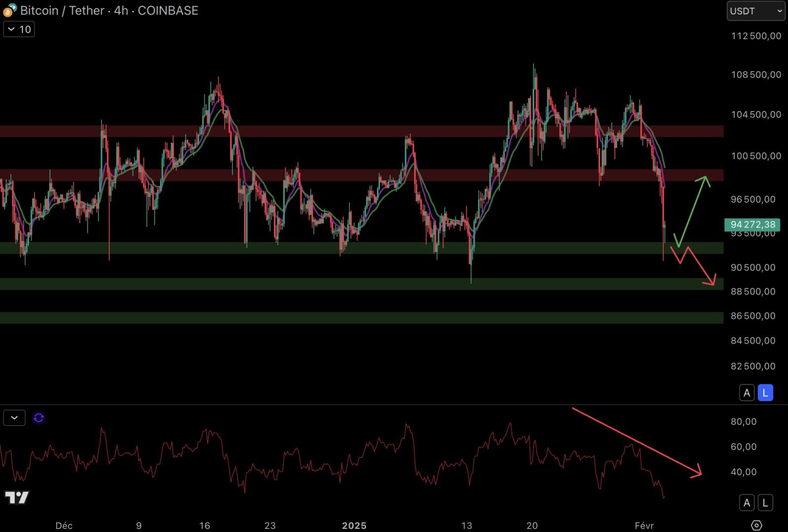Image resolution: width=788 pixels, height=532 pixels.
Task: Click the Févr label on time axis
Action: pyautogui.click(x=644, y=526)
